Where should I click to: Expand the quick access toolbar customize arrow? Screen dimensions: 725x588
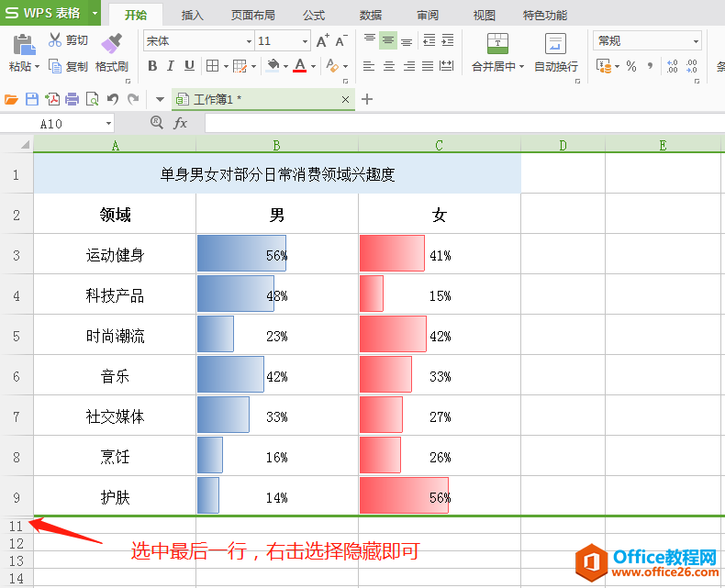point(160,99)
